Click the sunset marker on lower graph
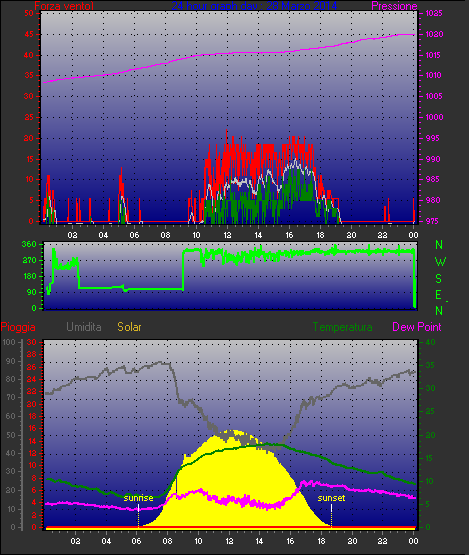Image resolution: width=469 pixels, height=555 pixels. point(331,498)
